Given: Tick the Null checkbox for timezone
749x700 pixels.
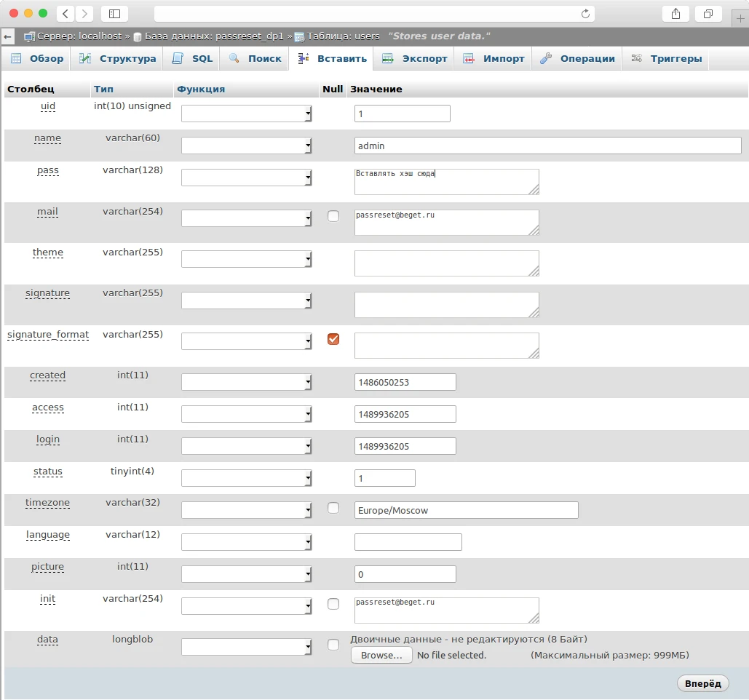Looking at the screenshot, I should click(333, 508).
